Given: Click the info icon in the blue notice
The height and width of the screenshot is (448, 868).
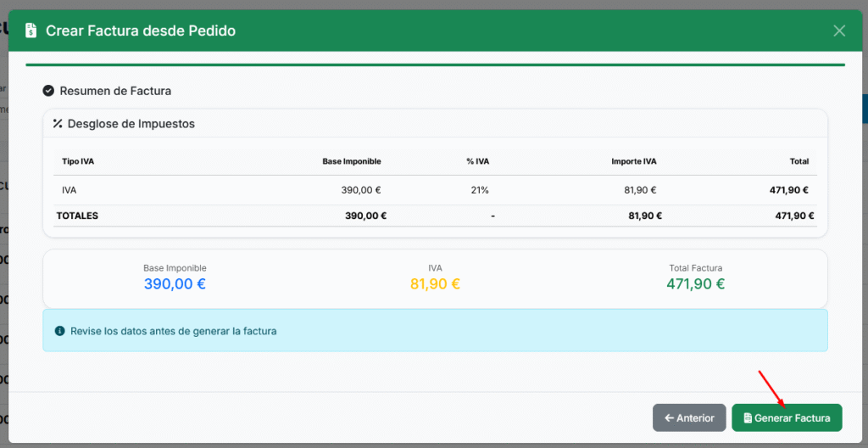Looking at the screenshot, I should 59,331.
